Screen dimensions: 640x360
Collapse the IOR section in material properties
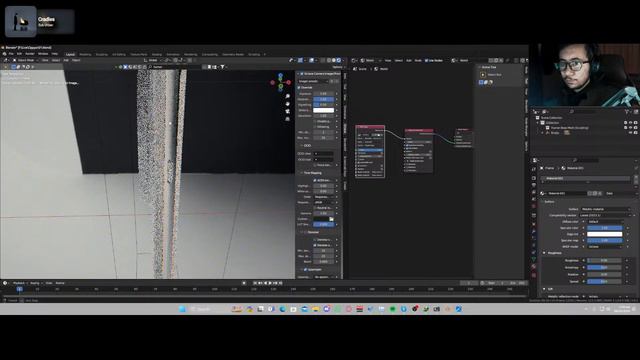pyautogui.click(x=544, y=289)
